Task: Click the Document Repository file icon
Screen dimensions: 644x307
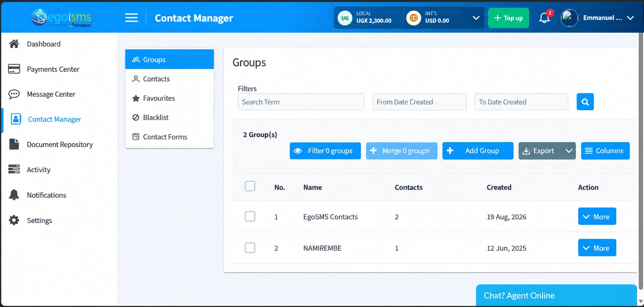Action: pos(14,144)
